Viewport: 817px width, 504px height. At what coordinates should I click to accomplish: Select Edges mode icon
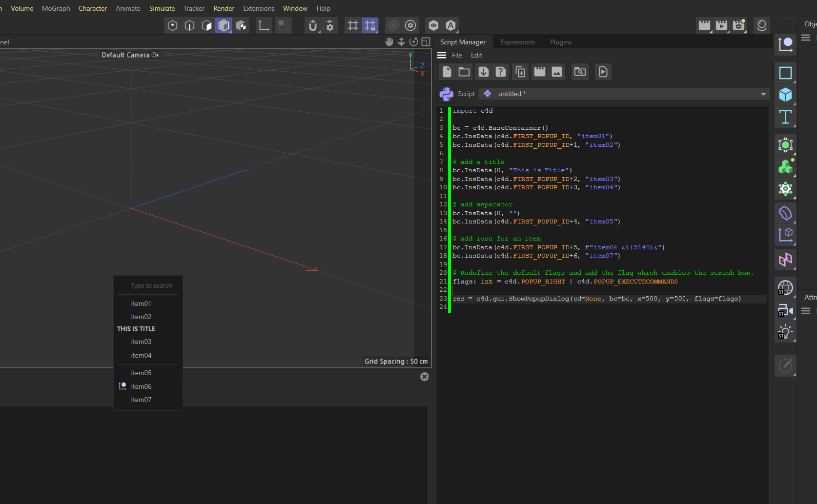(189, 25)
